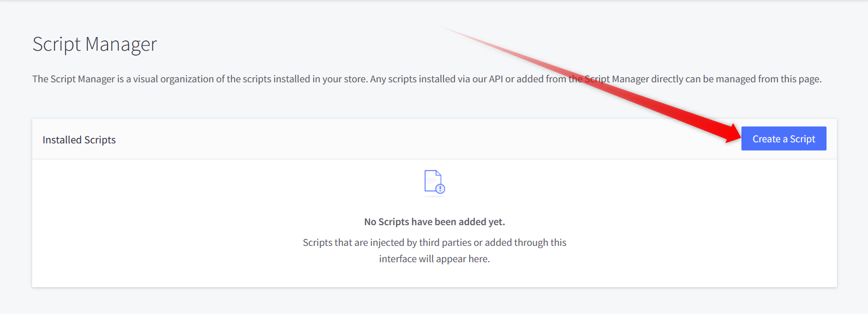
Task: Click the word Scripts in Installed Scripts
Action: coord(100,140)
